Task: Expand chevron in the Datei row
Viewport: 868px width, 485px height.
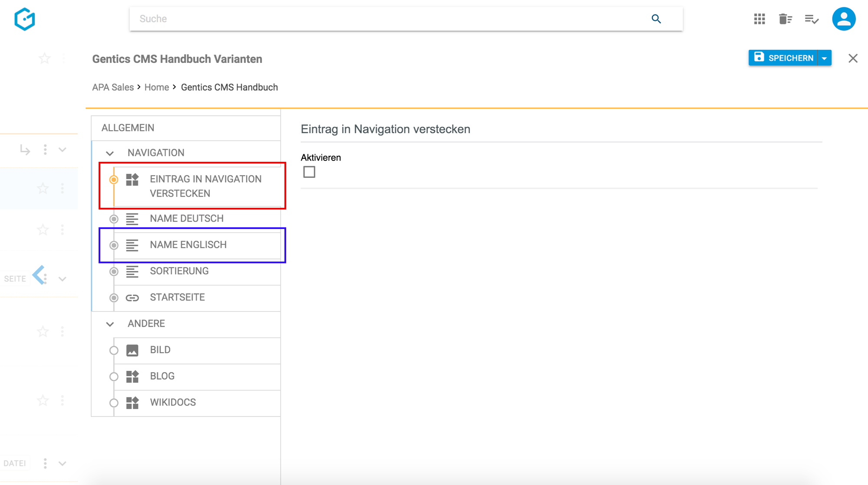Action: (x=63, y=464)
